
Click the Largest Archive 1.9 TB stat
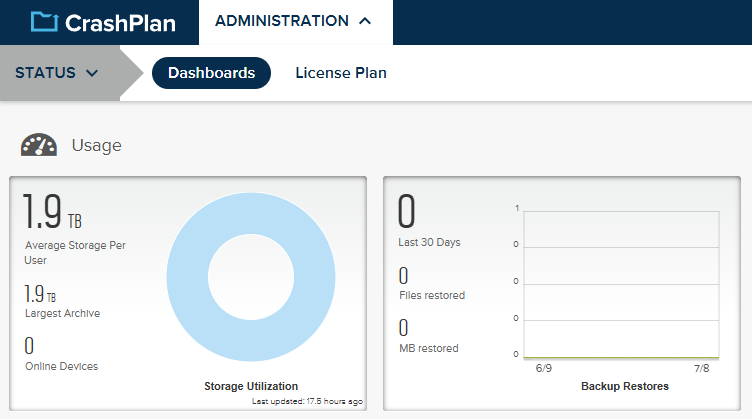pyautogui.click(x=40, y=294)
